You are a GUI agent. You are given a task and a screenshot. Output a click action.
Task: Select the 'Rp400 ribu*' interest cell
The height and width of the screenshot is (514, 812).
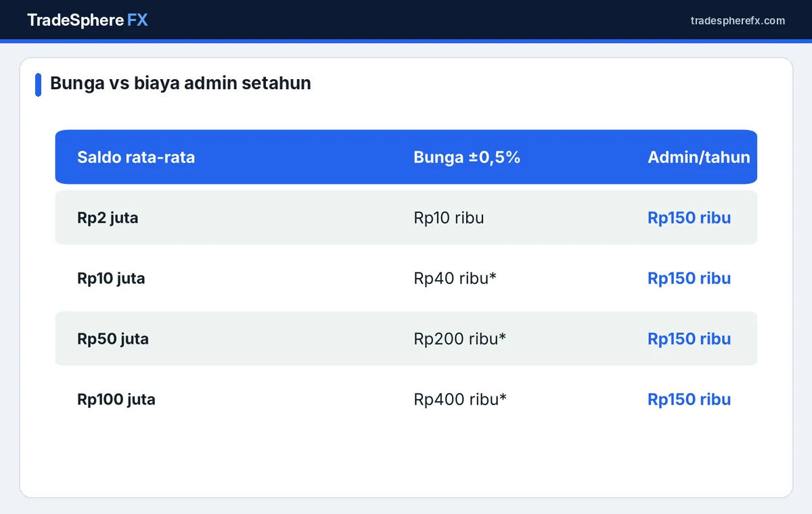(460, 399)
